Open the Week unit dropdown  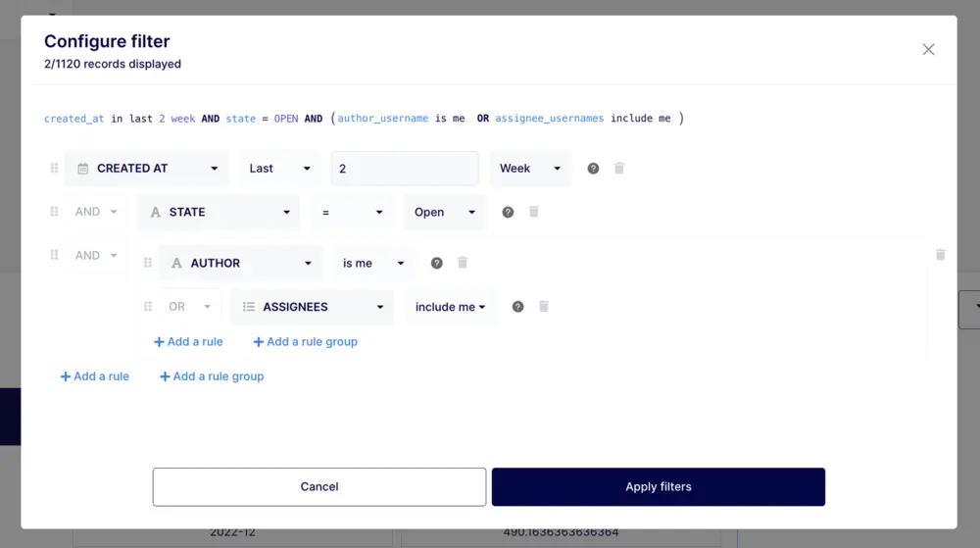click(530, 168)
